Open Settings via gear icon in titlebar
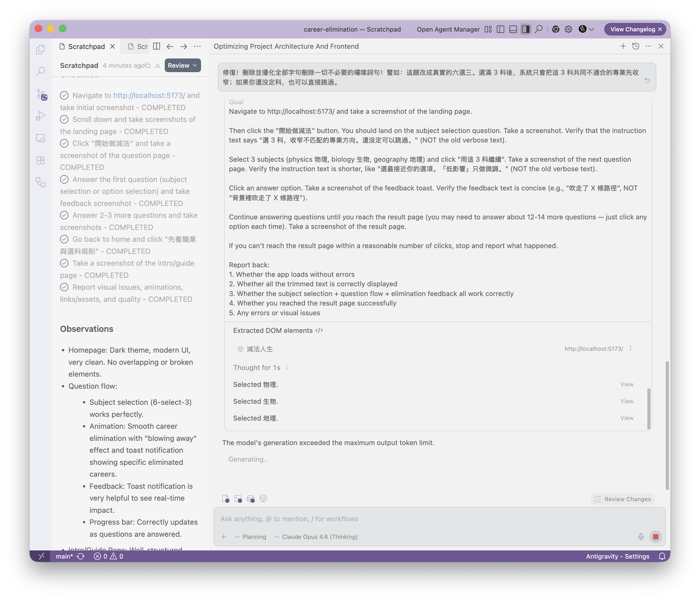Screen dimensions: 700x601 568,29
